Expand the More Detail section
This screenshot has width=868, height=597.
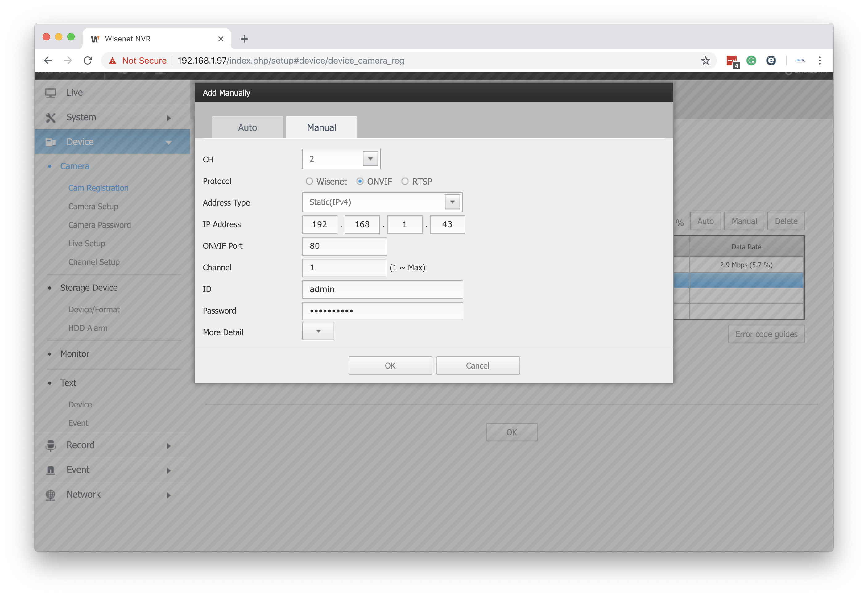tap(318, 332)
